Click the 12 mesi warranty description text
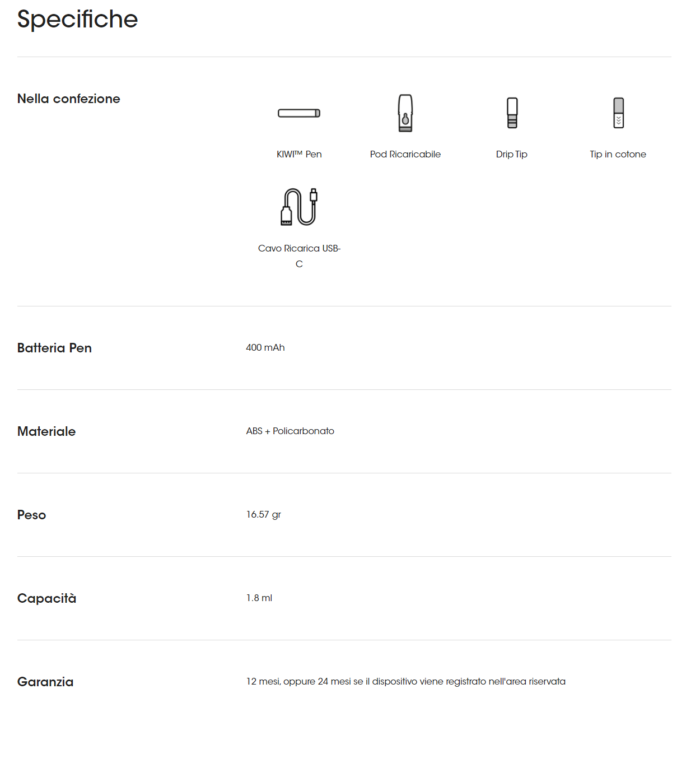The width and height of the screenshot is (700, 777). pos(406,681)
